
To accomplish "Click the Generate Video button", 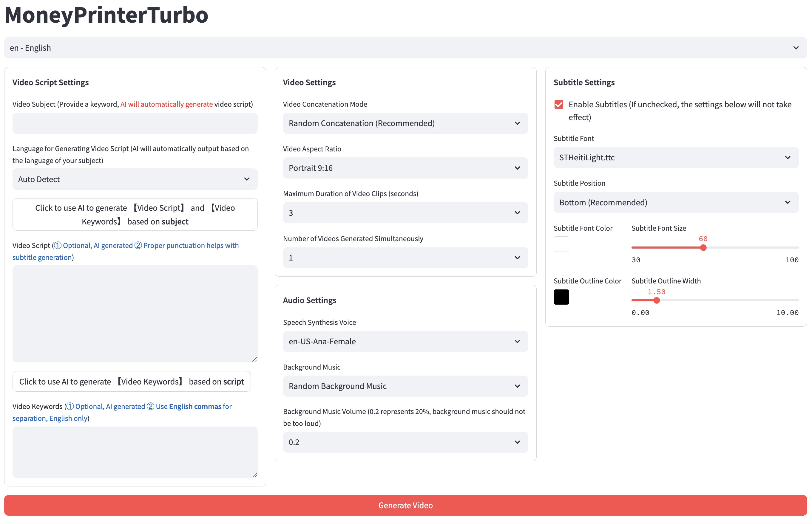I will click(x=405, y=505).
